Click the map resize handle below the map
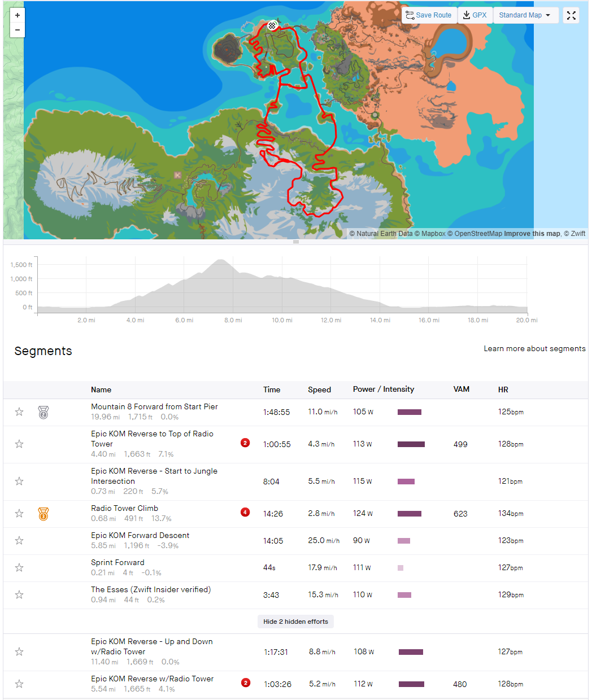Image resolution: width=592 pixels, height=700 pixels. (x=295, y=242)
